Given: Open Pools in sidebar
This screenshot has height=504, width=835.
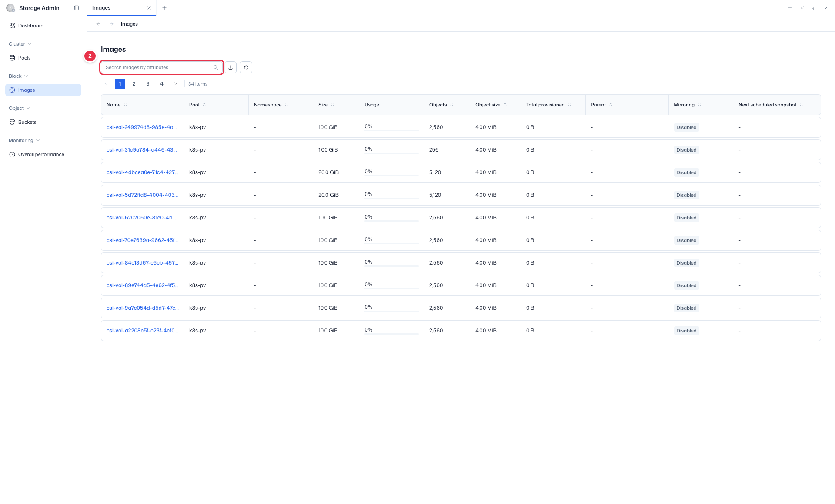Looking at the screenshot, I should pos(43,58).
